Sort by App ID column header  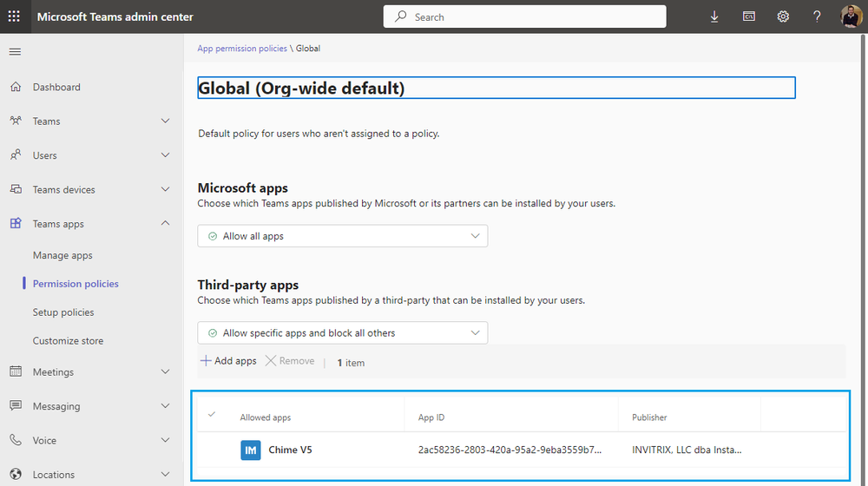(431, 417)
